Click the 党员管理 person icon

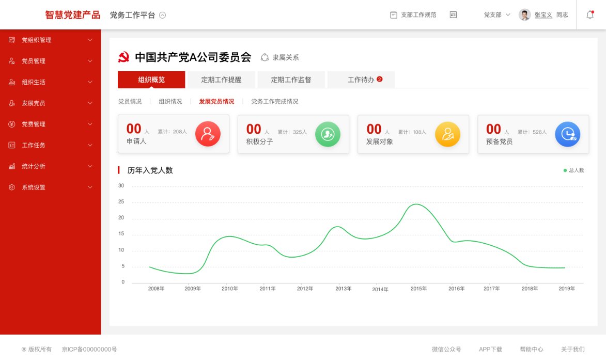(x=11, y=61)
